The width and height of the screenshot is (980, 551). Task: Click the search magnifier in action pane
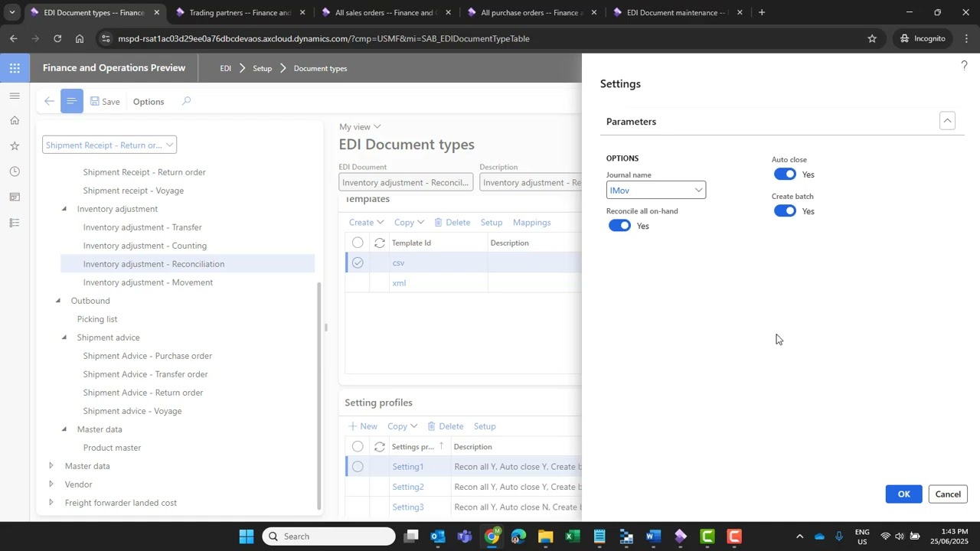point(186,101)
